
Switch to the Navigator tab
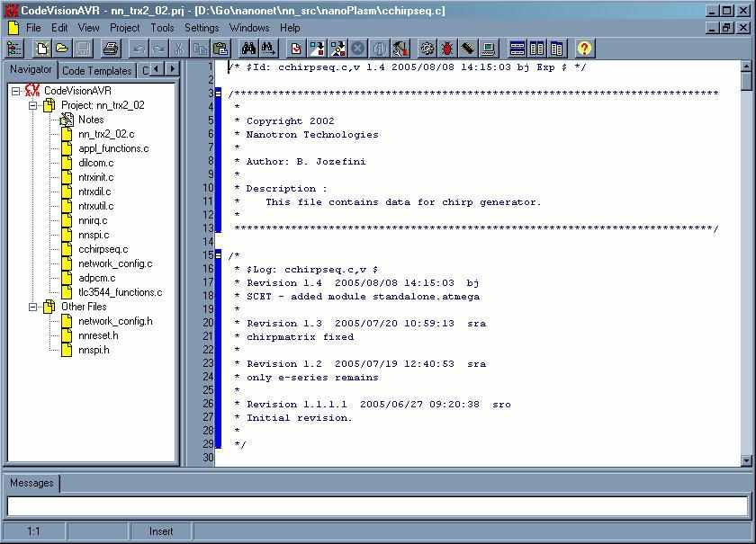click(31, 69)
